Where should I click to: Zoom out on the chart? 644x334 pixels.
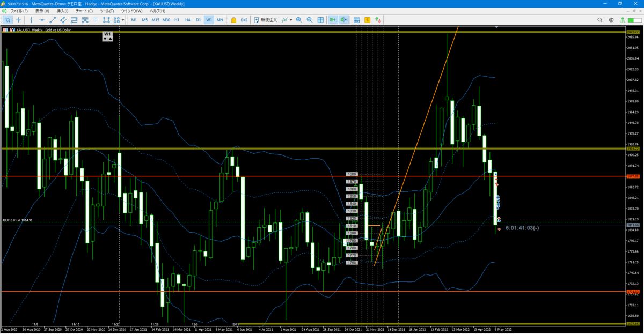(x=310, y=20)
